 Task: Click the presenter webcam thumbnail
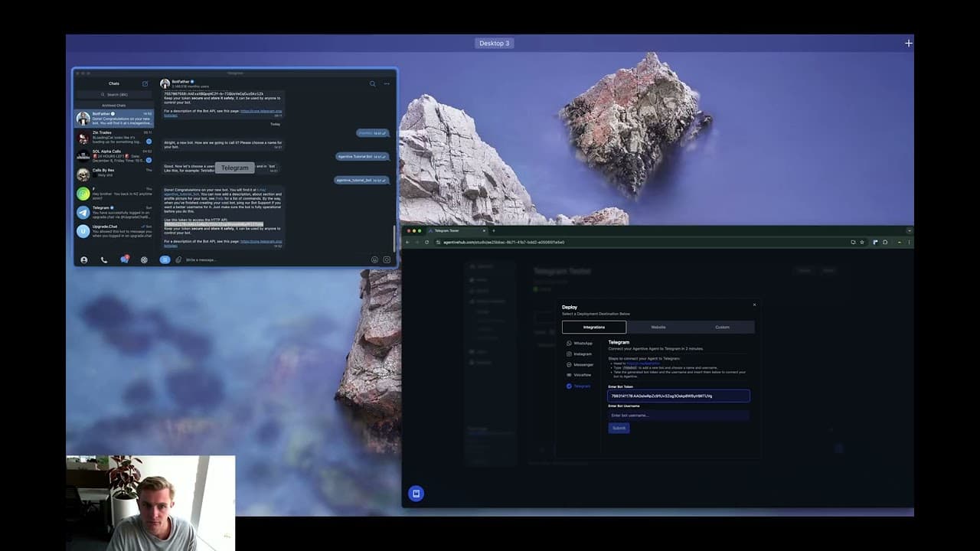[150, 503]
